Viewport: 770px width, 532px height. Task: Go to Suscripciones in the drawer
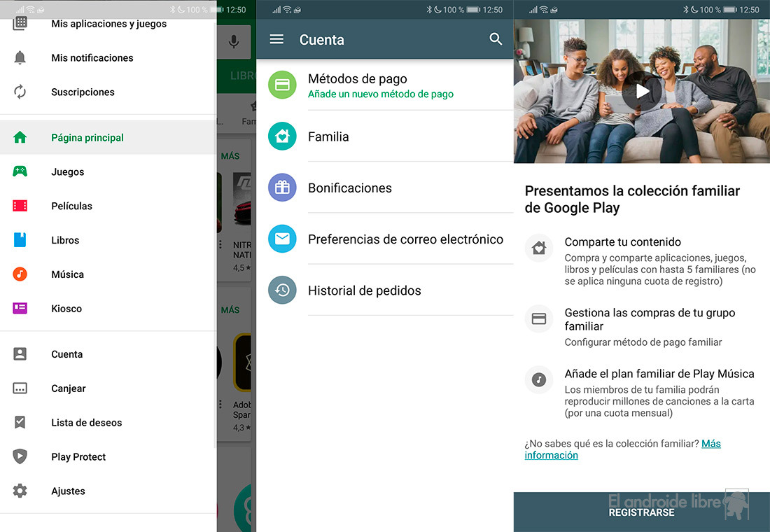click(83, 92)
